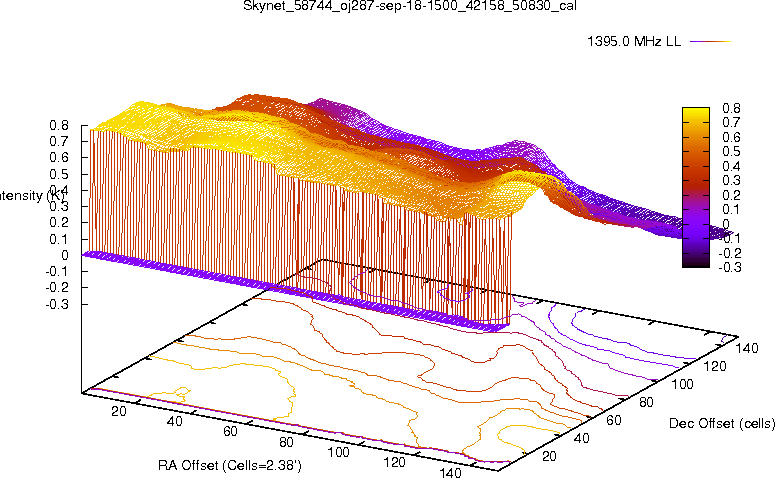
Task: Click the yellow top region of the color bar
Action: 695,119
